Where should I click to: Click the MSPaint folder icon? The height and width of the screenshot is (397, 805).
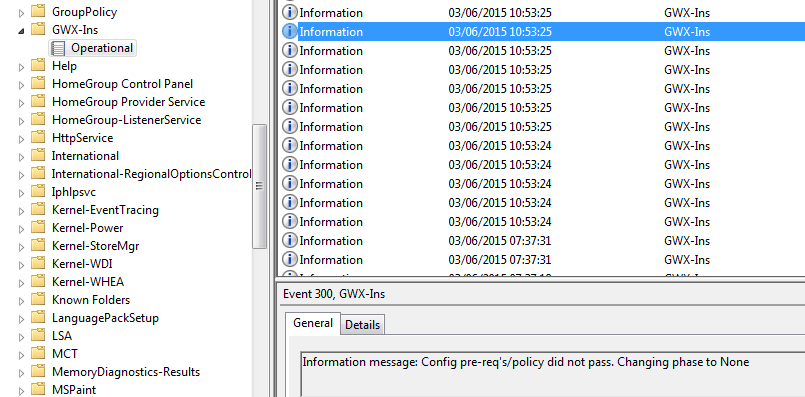coord(38,389)
